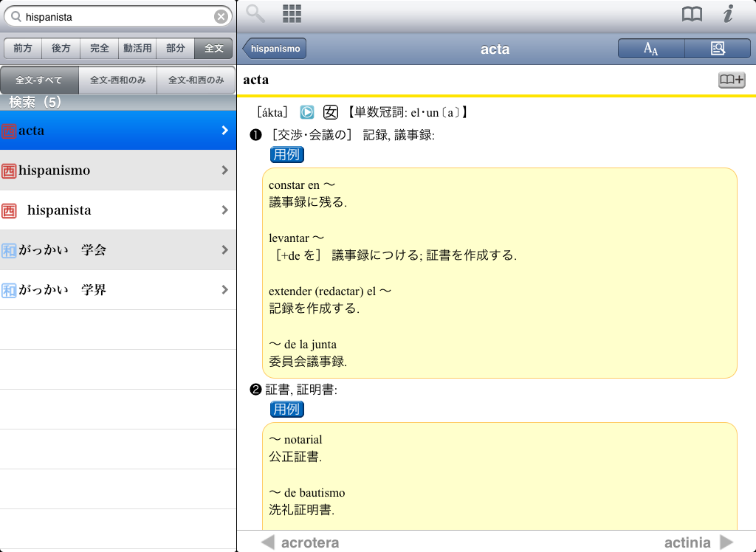
Task: Switch to 全文-西和のみ tab
Action: pyautogui.click(x=118, y=80)
